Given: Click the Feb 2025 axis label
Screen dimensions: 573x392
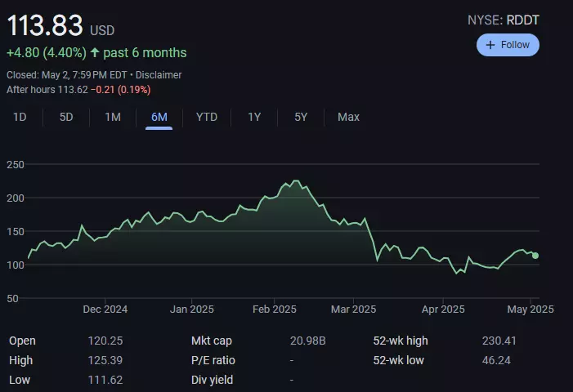Looking at the screenshot, I should tap(275, 310).
